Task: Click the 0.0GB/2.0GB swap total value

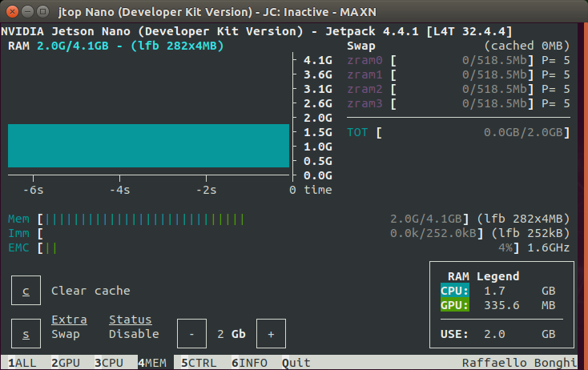Action: pos(523,132)
